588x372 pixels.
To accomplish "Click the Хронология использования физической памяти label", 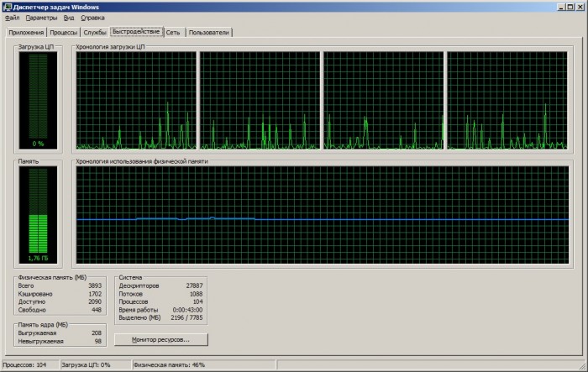I will tap(142, 161).
